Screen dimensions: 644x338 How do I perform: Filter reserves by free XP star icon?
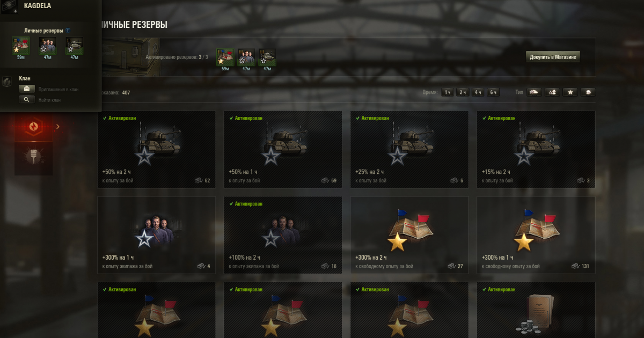(570, 92)
